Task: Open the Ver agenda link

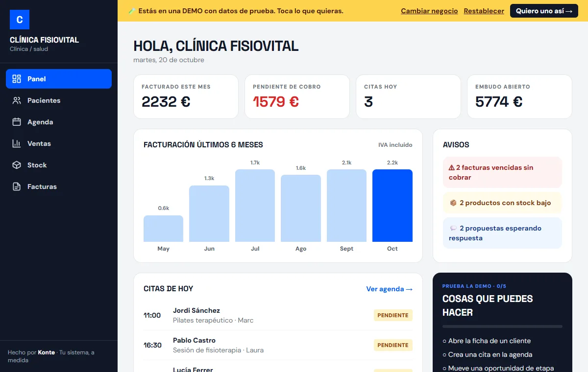Action: 390,289
